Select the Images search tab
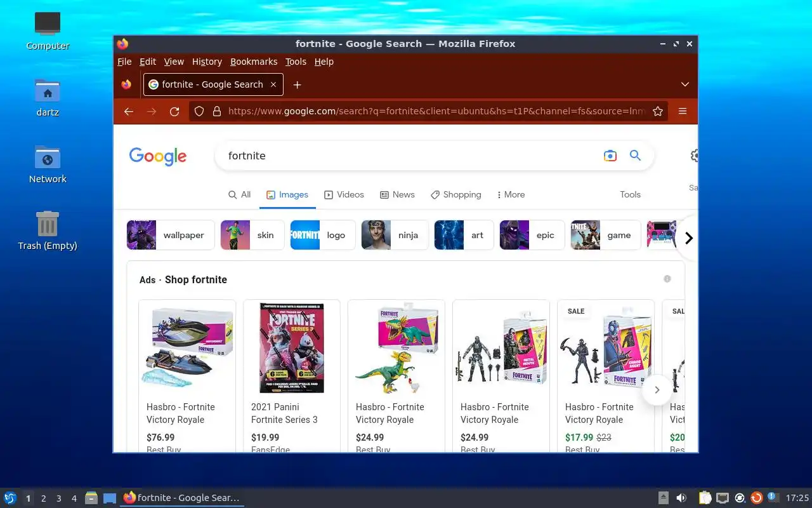Image resolution: width=812 pixels, height=508 pixels. [x=287, y=195]
